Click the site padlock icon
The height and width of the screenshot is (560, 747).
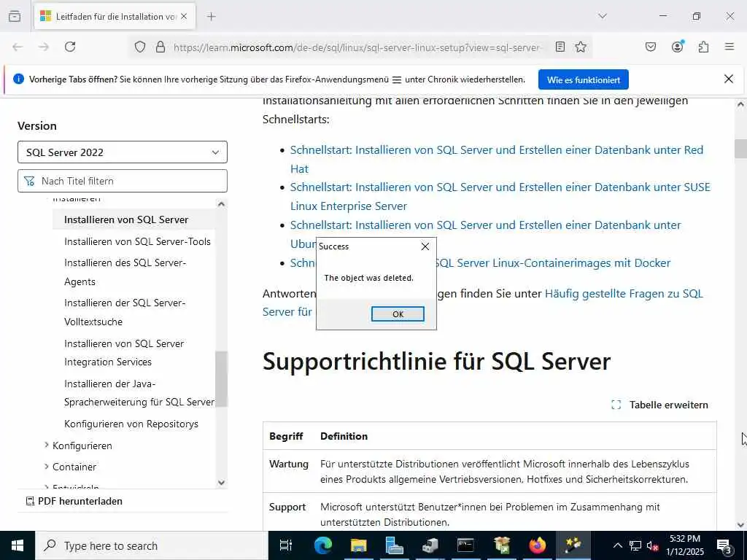point(160,47)
